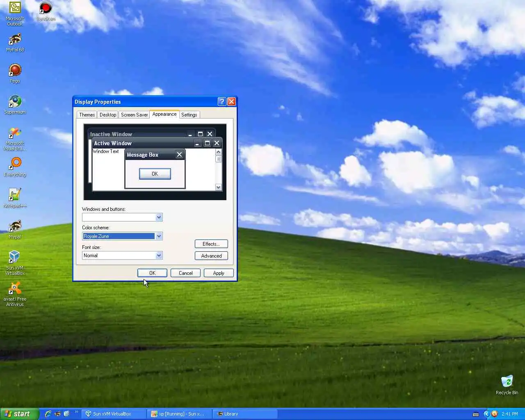Launch Mypal raccoon icon in Quick Launch
Image resolution: width=525 pixels, height=420 pixels.
click(57, 414)
